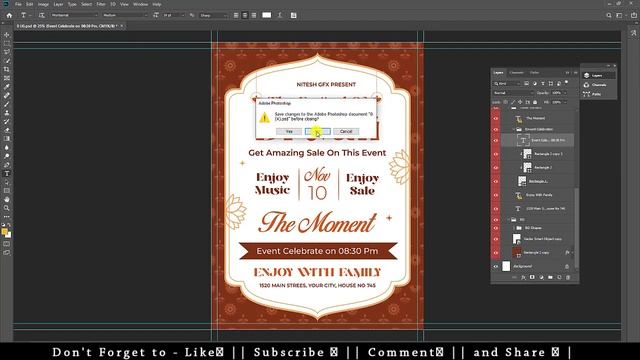This screenshot has height=360, width=640.
Task: Left-align text in options bar
Action: [x=236, y=15]
